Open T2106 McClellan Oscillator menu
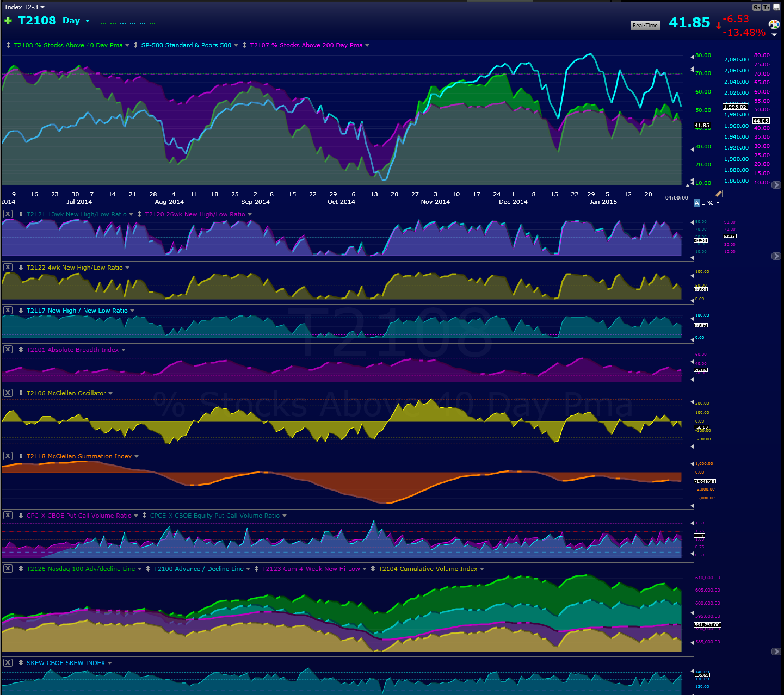 click(x=110, y=393)
